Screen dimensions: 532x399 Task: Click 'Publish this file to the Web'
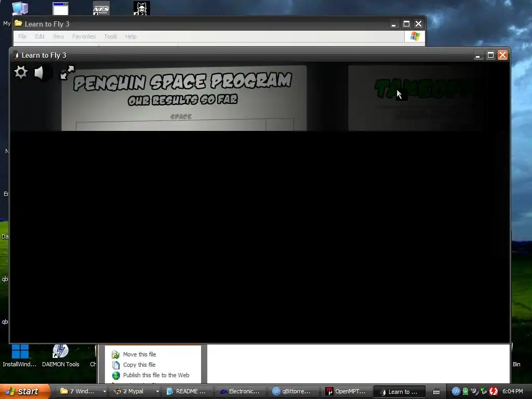click(156, 375)
